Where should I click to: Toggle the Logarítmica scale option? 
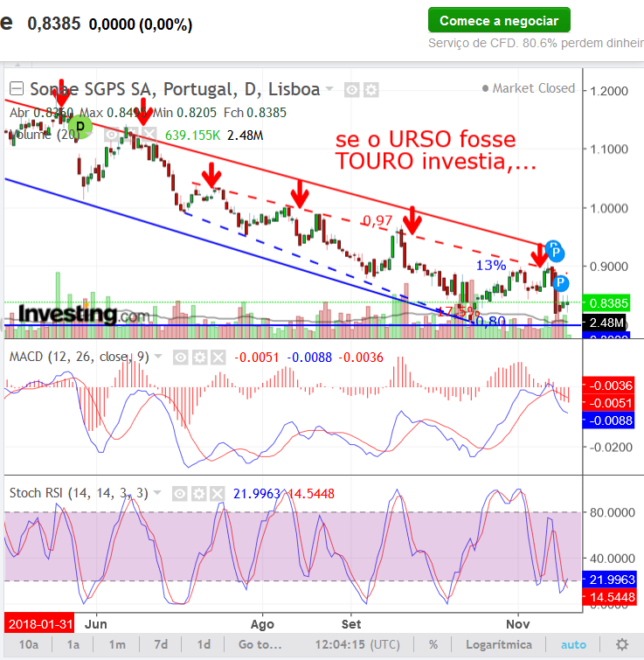(499, 644)
